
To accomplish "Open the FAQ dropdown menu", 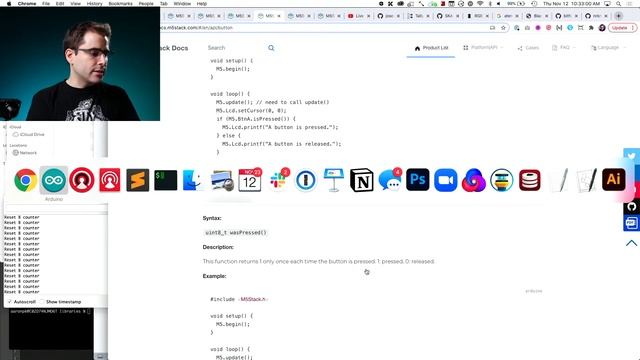I will 564,48.
